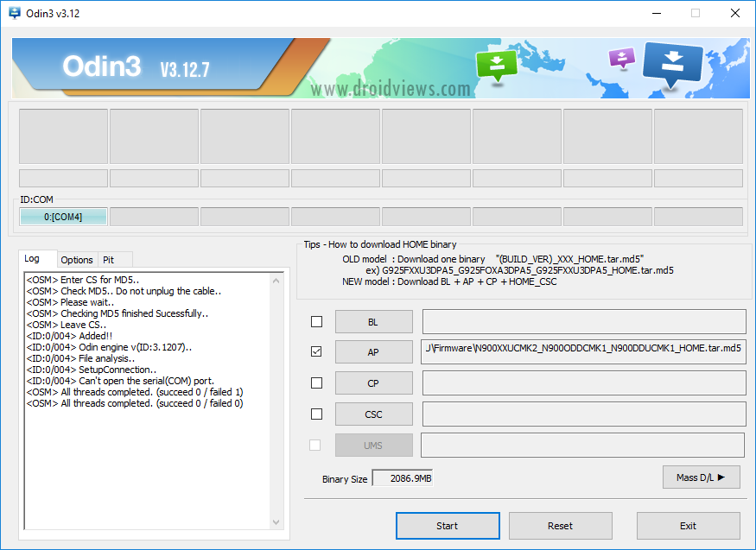Click the CSC file path field
Screen dimensions: 756x550
pos(584,414)
